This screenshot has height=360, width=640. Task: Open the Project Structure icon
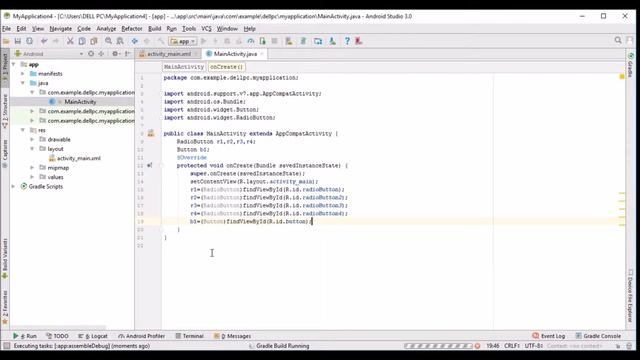[318, 41]
